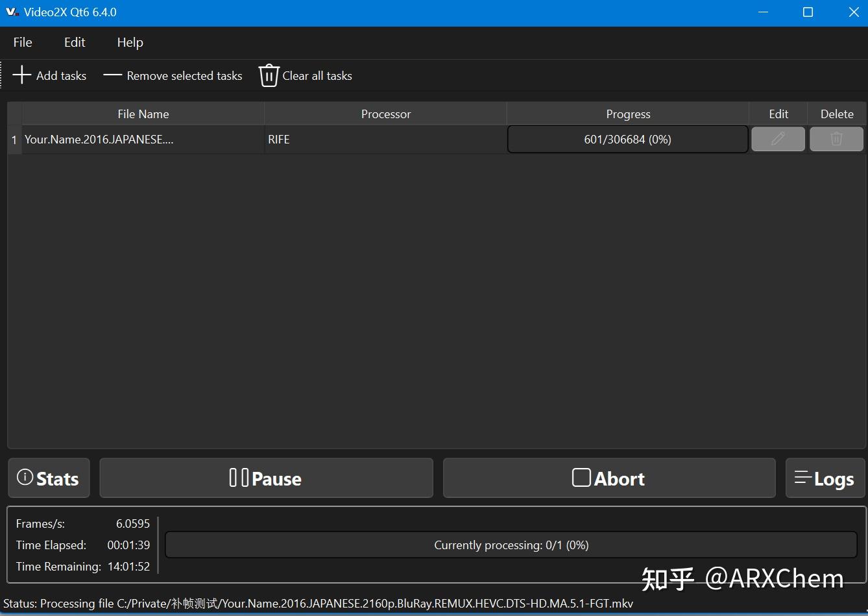The image size is (868, 616).
Task: Click the 601/306684 task progress bar
Action: pyautogui.click(x=627, y=139)
